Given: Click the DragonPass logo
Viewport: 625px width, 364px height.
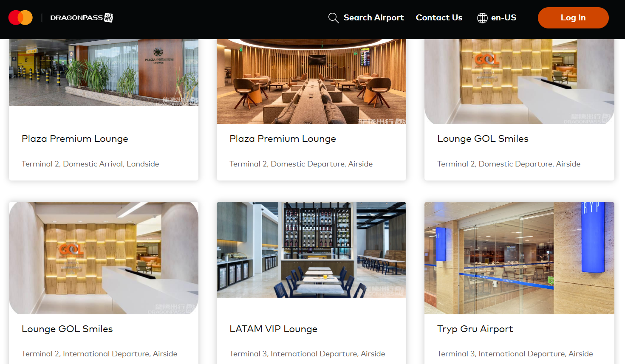Looking at the screenshot, I should click(82, 17).
